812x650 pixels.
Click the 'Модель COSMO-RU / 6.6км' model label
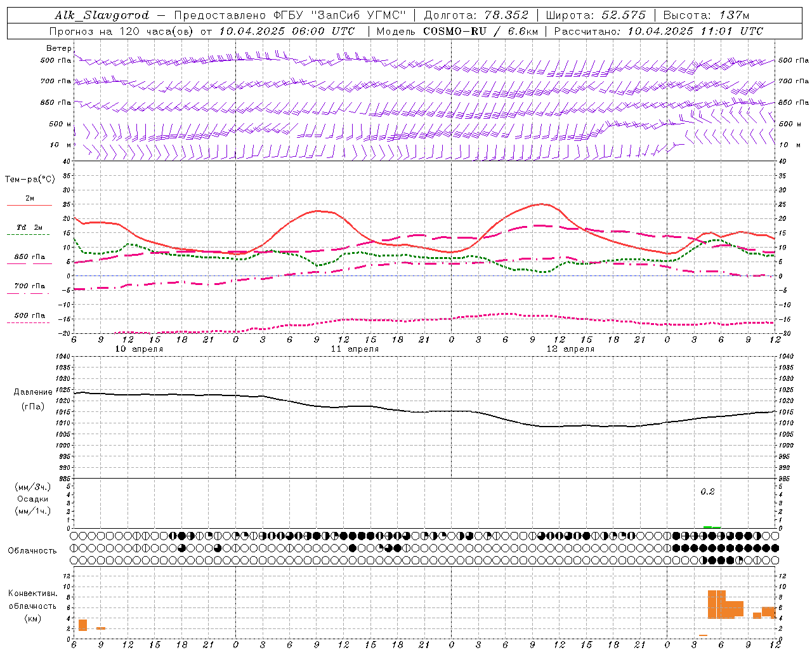click(x=457, y=31)
